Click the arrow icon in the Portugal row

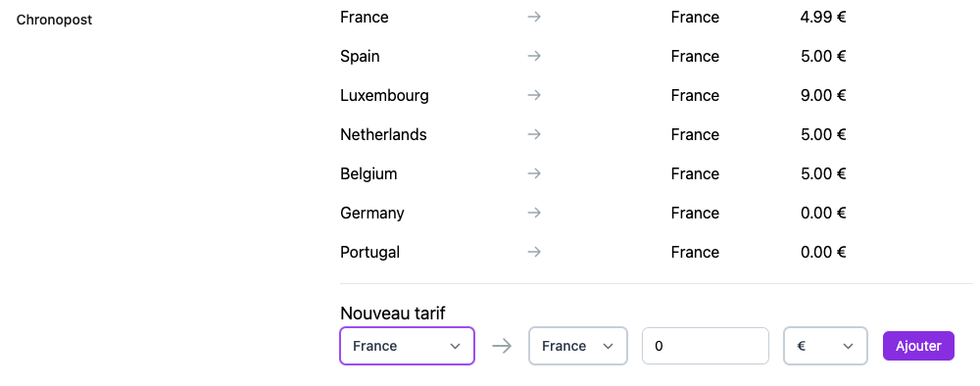534,252
